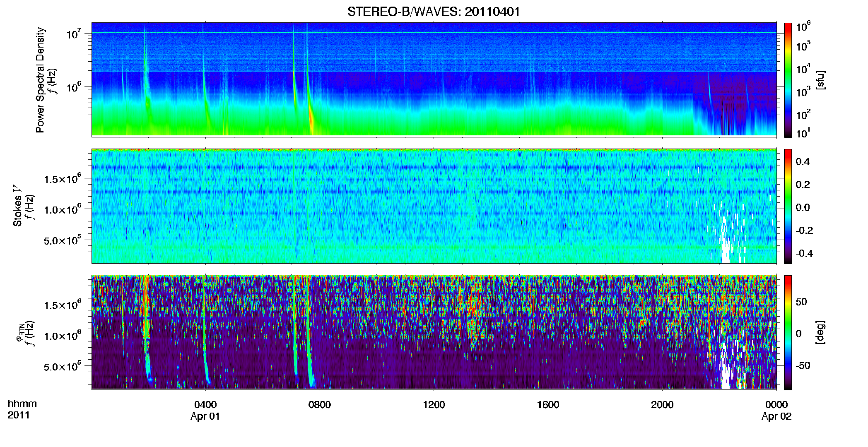
Task: Click the -50 label on the deg colorbar
Action: tap(803, 366)
